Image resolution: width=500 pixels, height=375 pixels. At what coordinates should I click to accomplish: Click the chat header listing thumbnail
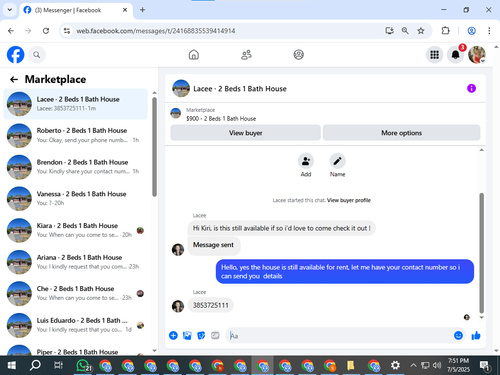[x=181, y=88]
